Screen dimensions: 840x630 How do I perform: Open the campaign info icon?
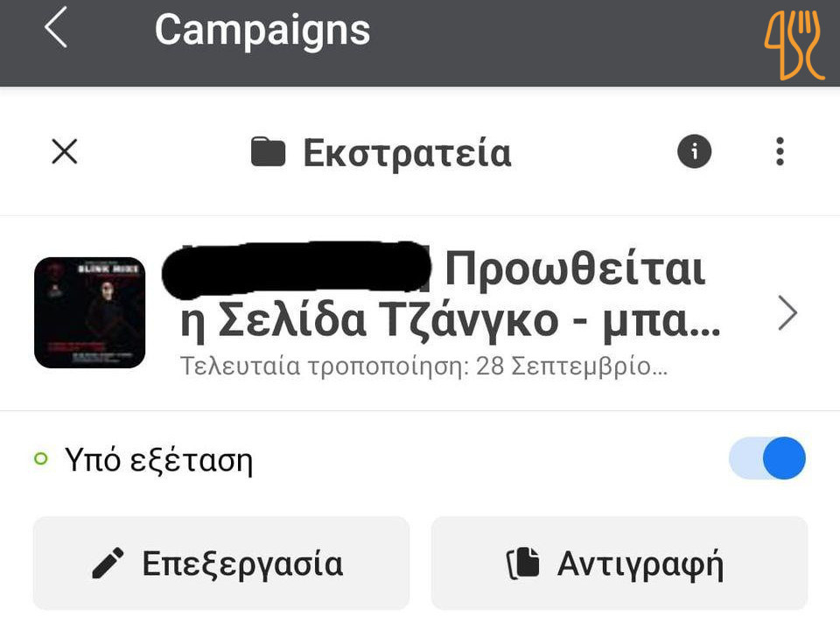click(x=694, y=151)
